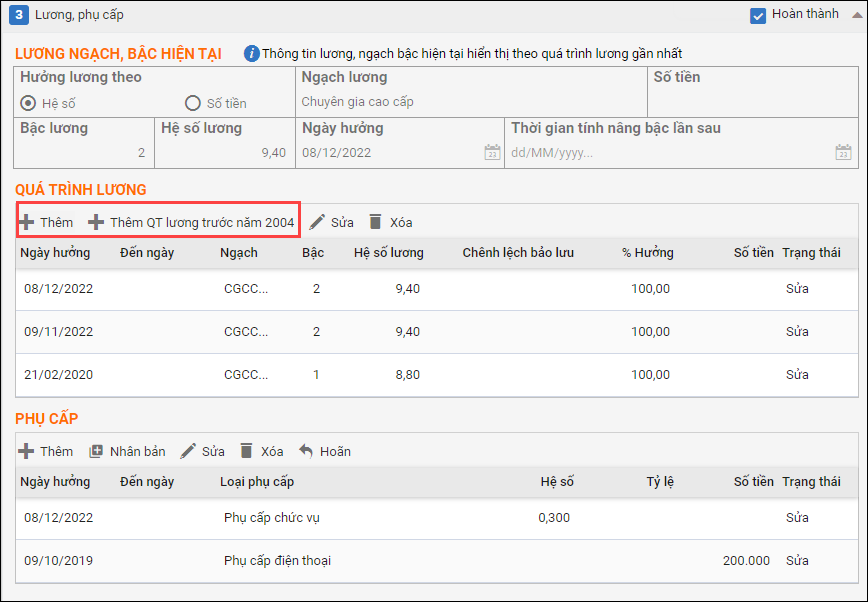Open calendar for next salary raise date
Screen dimensions: 868x602
(x=843, y=153)
